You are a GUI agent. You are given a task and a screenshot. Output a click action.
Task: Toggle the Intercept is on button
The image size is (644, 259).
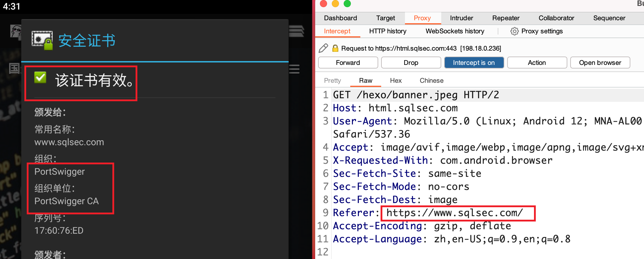click(474, 63)
